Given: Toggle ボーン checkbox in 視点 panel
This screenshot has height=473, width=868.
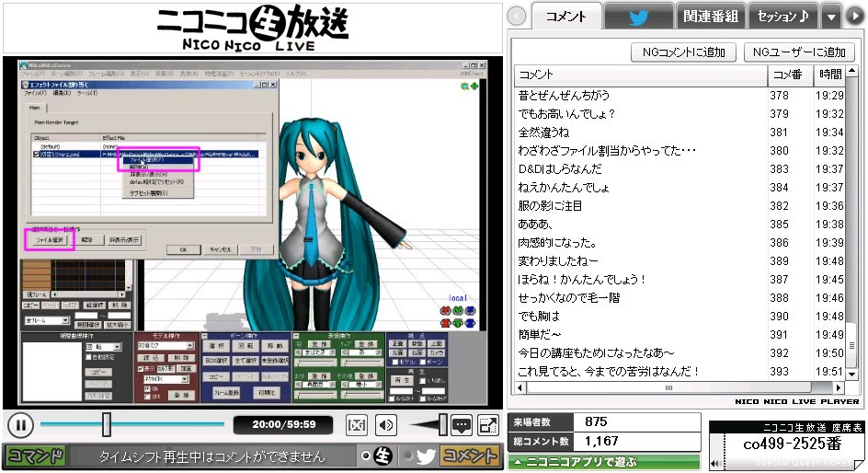Looking at the screenshot, I should click(422, 363).
